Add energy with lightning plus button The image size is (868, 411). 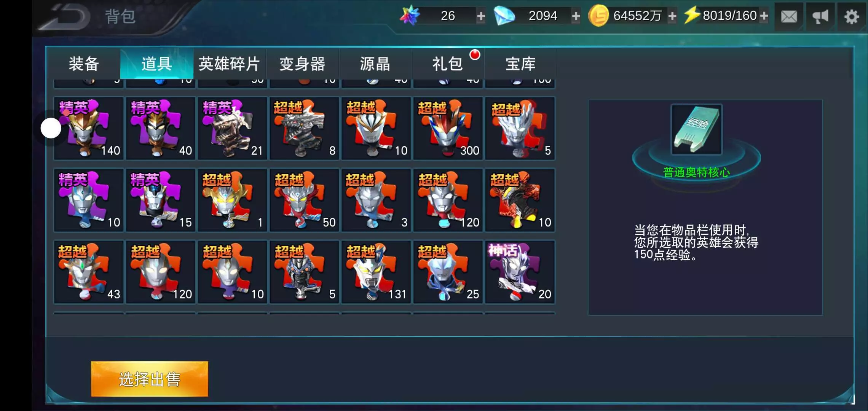click(x=764, y=16)
